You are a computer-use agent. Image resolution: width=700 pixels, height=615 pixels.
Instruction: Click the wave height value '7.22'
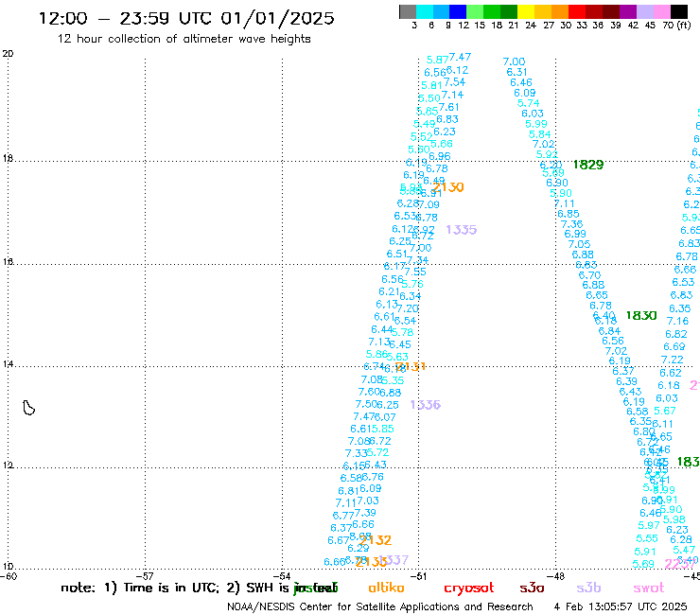point(673,360)
